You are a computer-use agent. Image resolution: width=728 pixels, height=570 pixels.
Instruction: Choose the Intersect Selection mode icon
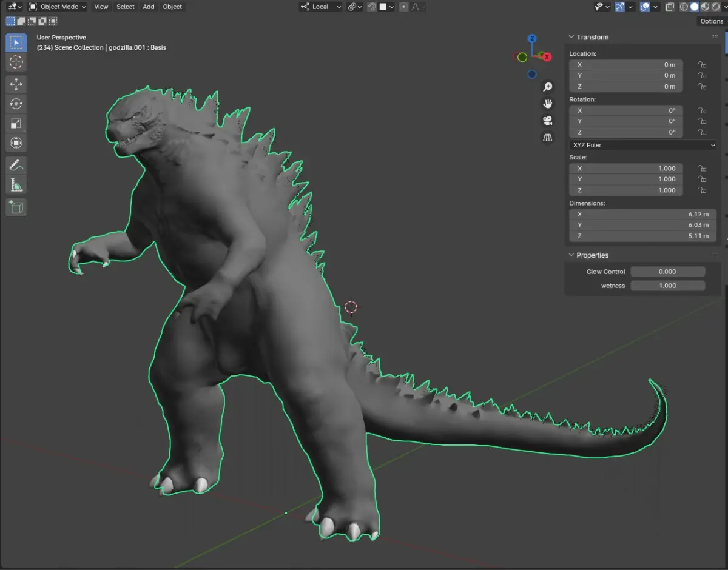point(53,21)
